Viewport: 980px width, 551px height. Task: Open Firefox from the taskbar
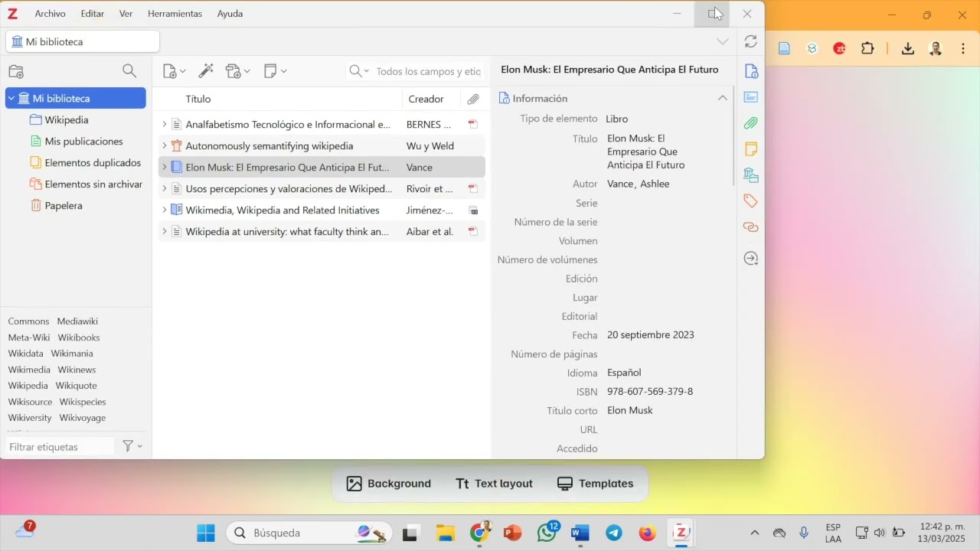click(x=648, y=533)
